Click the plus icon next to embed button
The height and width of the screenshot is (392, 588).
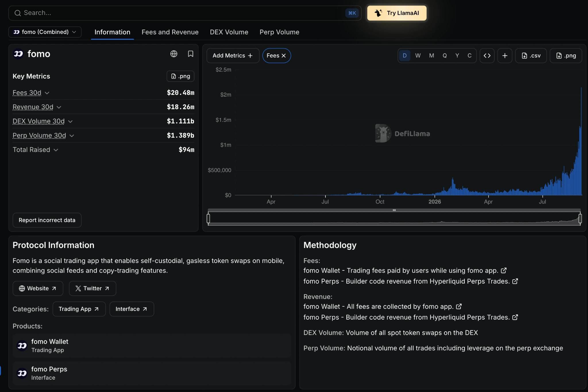(505, 55)
